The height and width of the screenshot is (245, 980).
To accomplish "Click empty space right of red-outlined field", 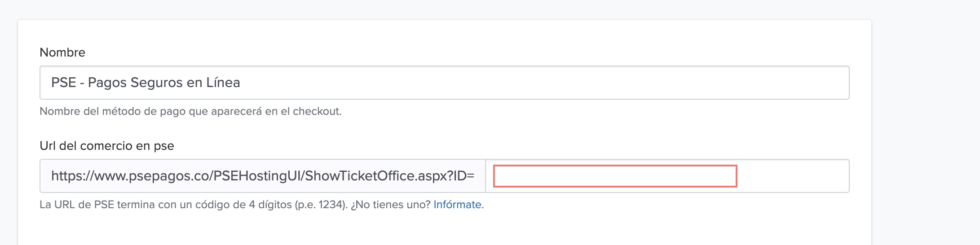I will tap(793, 176).
